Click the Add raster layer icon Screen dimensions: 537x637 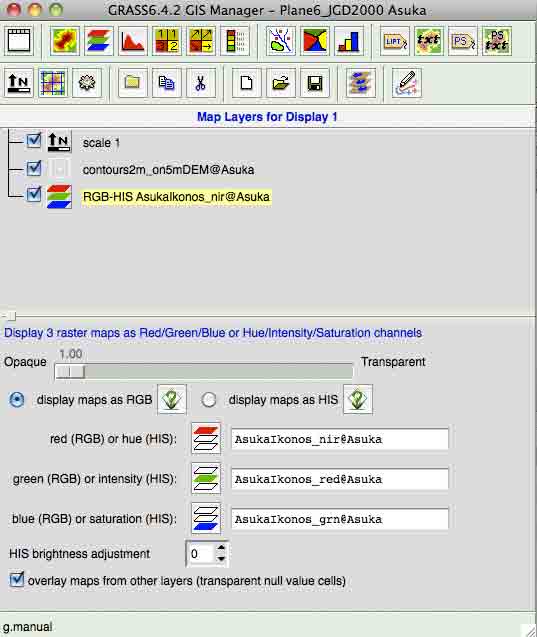pyautogui.click(x=65, y=41)
